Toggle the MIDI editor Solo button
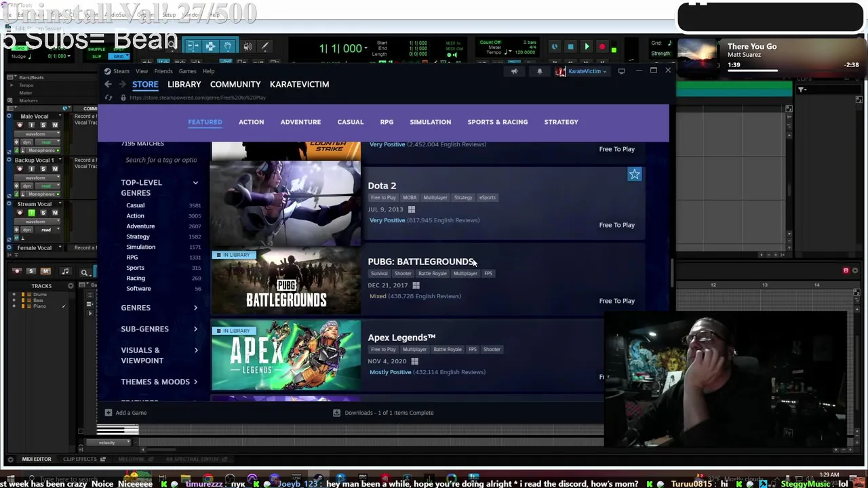Image resolution: width=868 pixels, height=488 pixels. 31,272
